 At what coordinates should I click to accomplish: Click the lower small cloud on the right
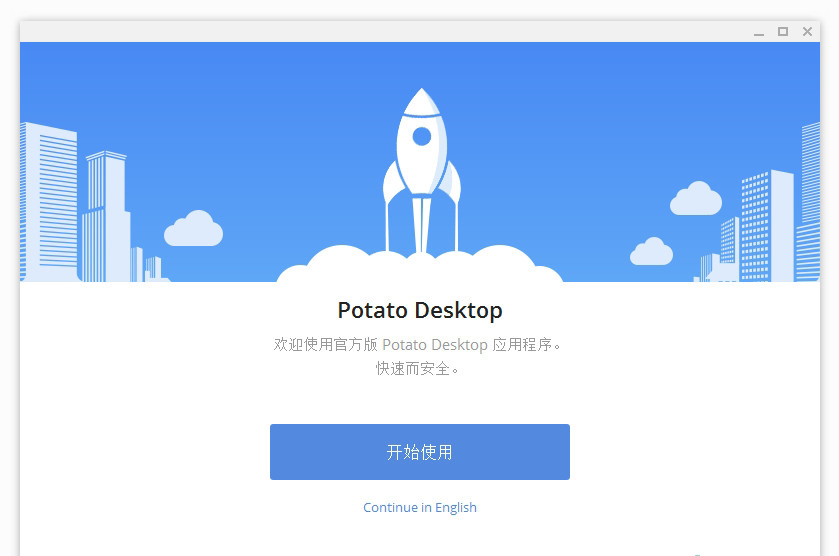pos(651,251)
